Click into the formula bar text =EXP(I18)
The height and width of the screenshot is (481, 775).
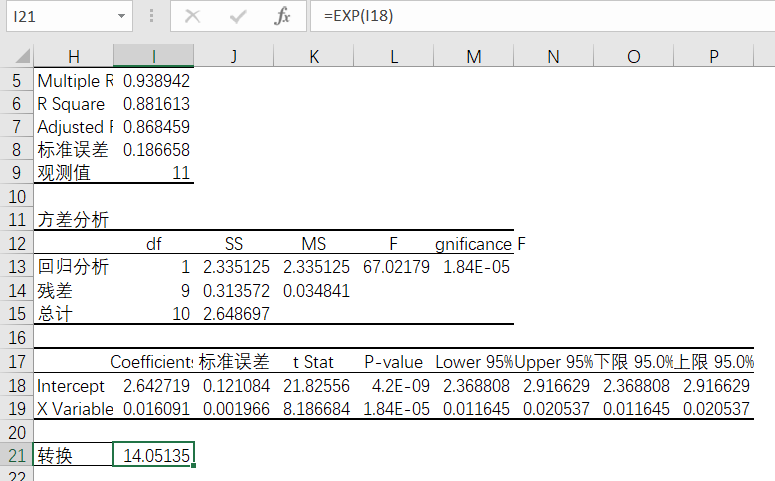pyautogui.click(x=540, y=17)
